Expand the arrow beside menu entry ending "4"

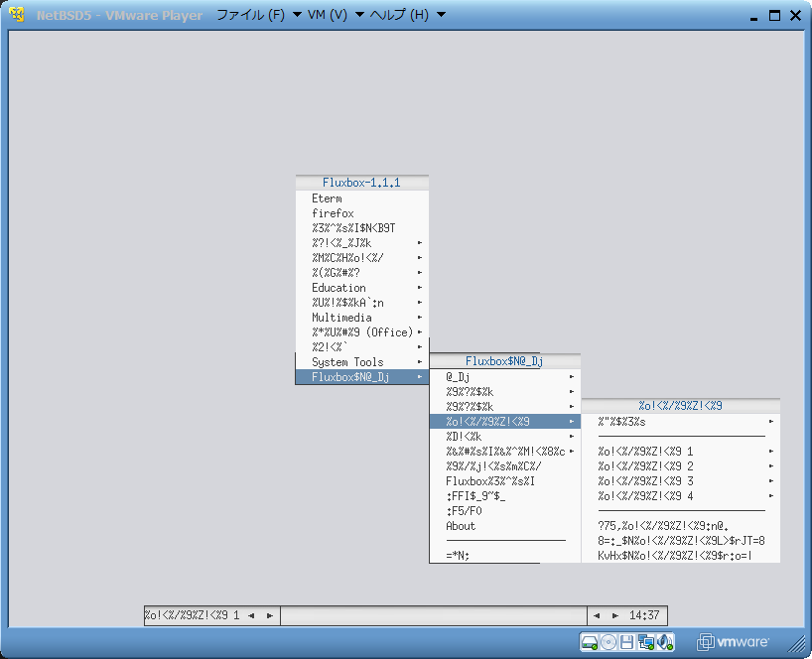click(x=771, y=496)
